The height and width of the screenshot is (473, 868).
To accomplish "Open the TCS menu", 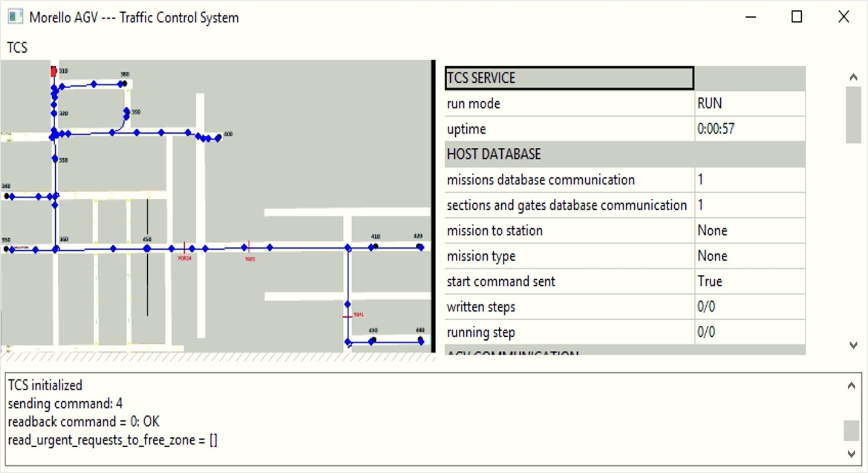I will 17,47.
